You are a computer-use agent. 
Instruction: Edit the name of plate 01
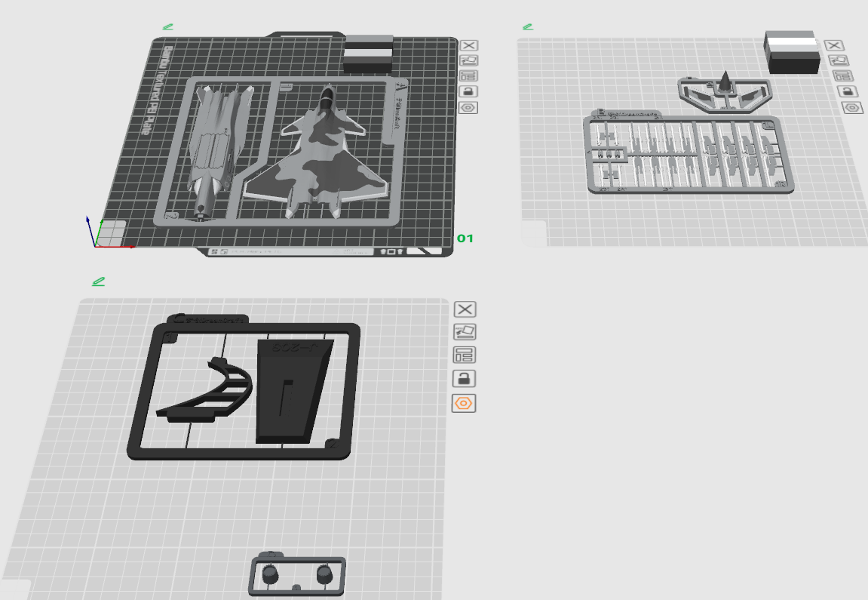[167, 26]
